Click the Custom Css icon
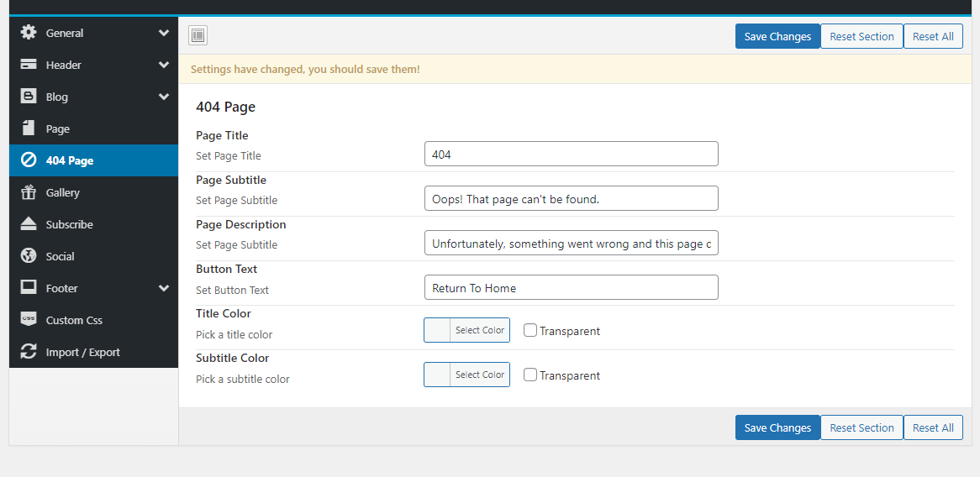Viewport: 980px width, 477px height. [x=29, y=320]
